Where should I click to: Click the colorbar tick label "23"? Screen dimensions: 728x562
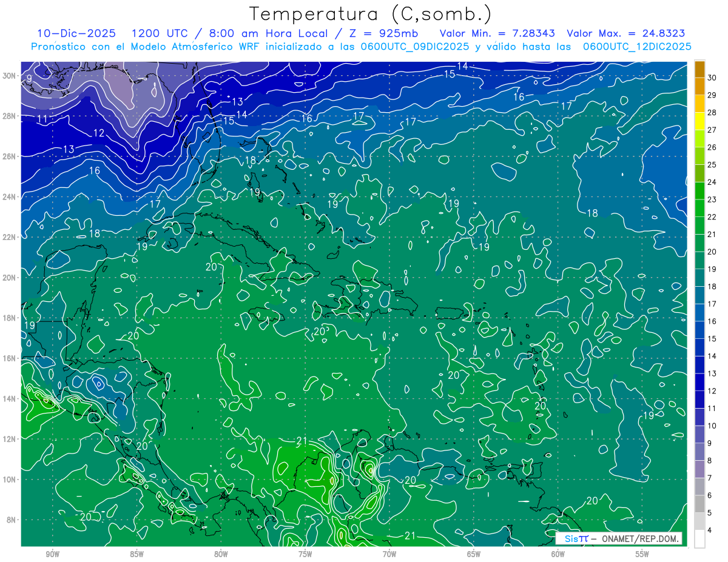tap(712, 199)
